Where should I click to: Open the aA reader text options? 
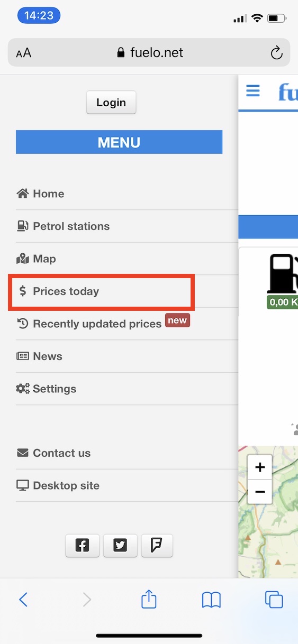(x=24, y=53)
